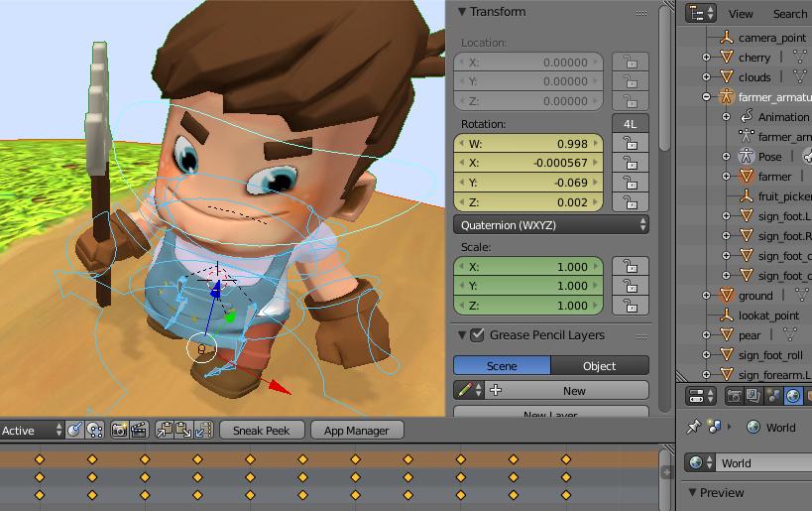This screenshot has width=812, height=511.
Task: Open the World properties tab icon
Action: (794, 397)
